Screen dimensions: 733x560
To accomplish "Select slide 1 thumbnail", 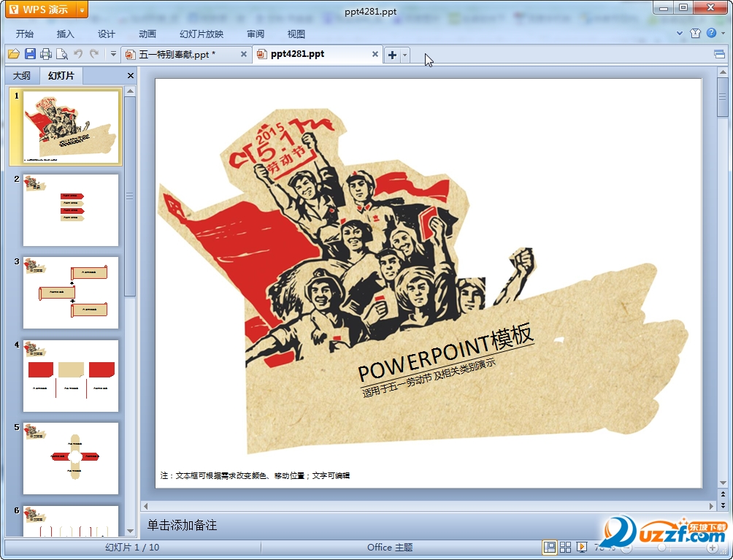I will pos(71,127).
